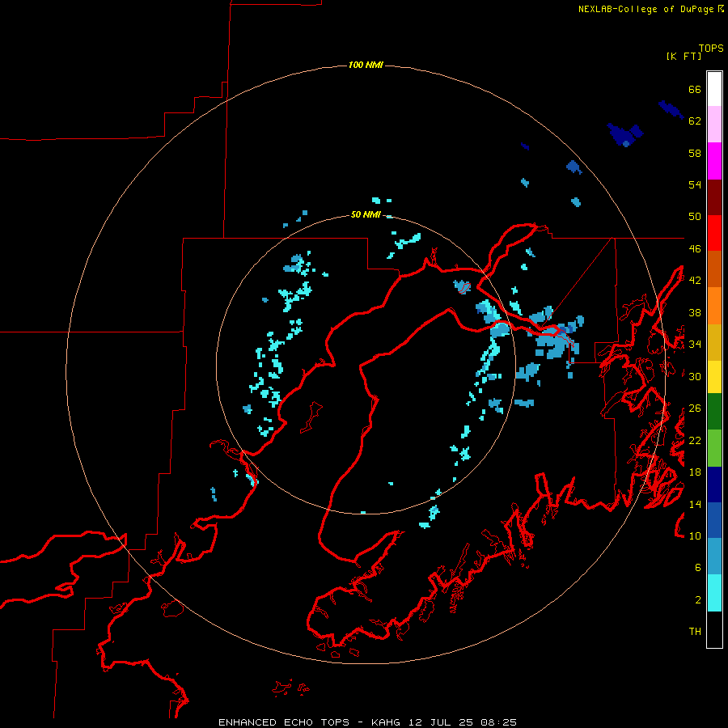
Task: Select the 14 value on the legend
Action: coord(695,504)
